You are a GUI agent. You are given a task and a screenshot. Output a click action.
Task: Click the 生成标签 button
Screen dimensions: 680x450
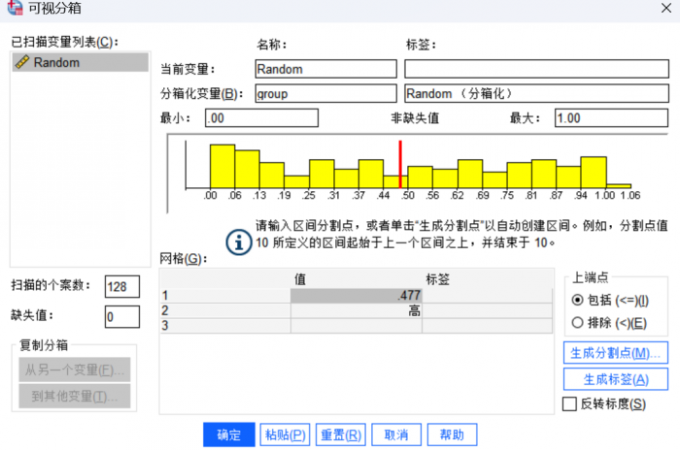(615, 379)
